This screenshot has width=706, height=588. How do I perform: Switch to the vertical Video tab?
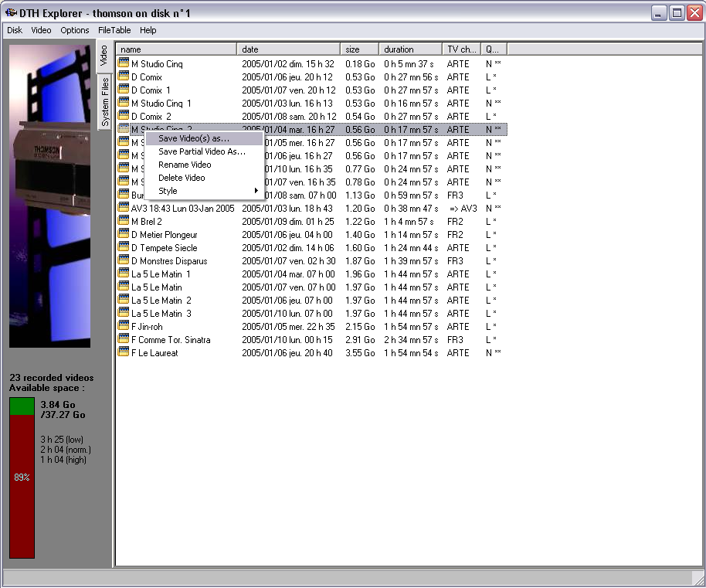(x=104, y=56)
